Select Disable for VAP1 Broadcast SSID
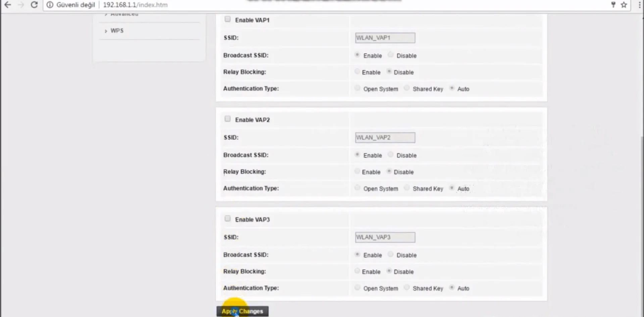Viewport: 644px width, 317px height. pyautogui.click(x=391, y=55)
